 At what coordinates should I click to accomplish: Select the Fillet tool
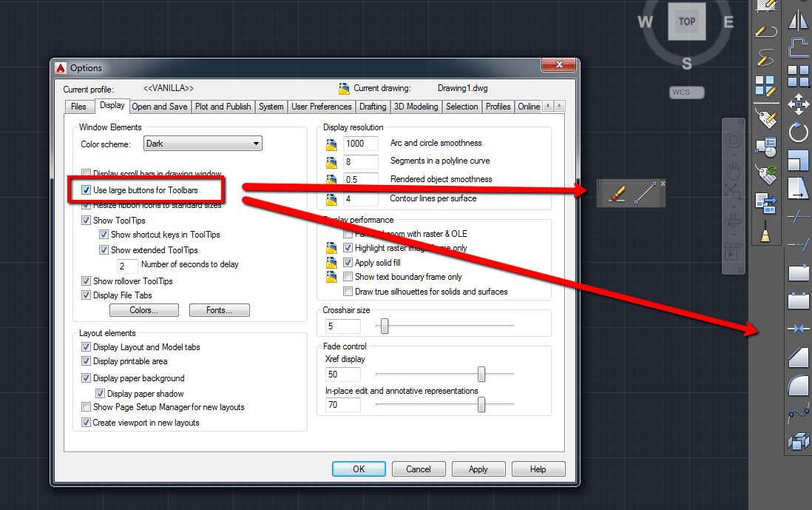click(799, 384)
